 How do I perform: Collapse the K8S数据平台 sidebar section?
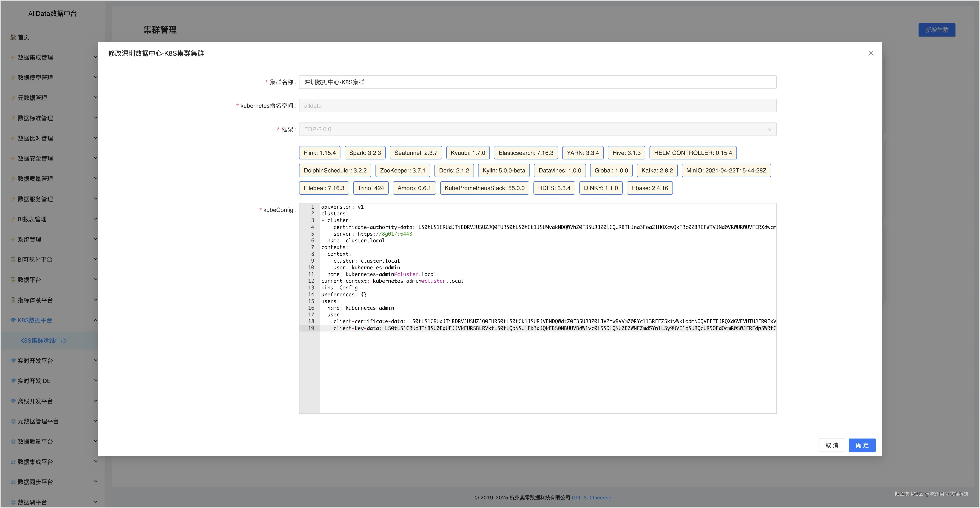[96, 320]
